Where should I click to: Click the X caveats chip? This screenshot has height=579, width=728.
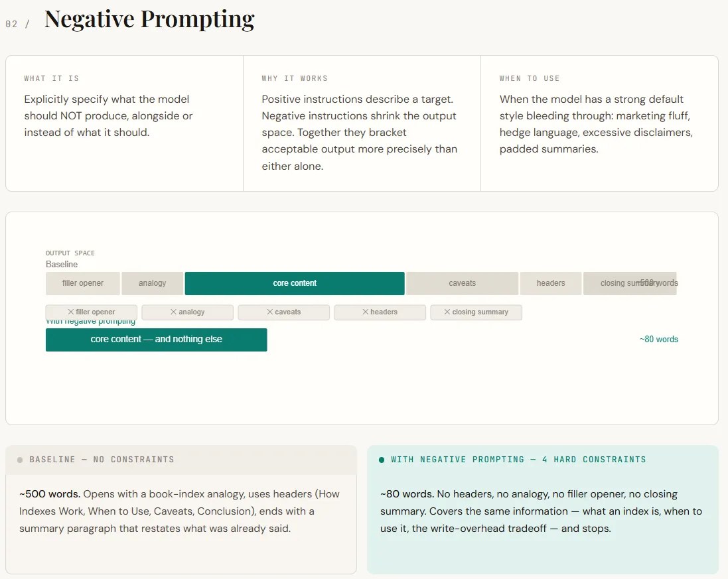283,312
